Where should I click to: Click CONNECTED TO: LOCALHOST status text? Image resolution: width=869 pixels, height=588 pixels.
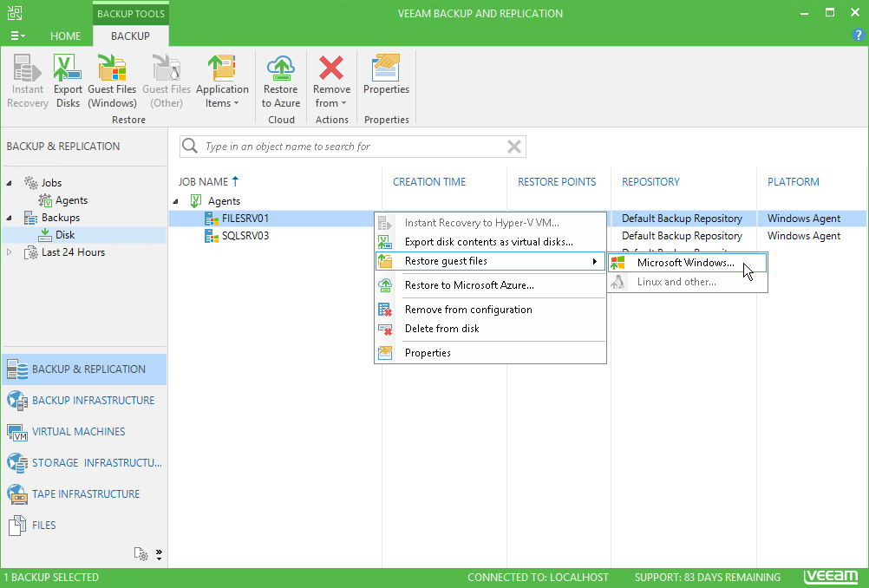538,578
